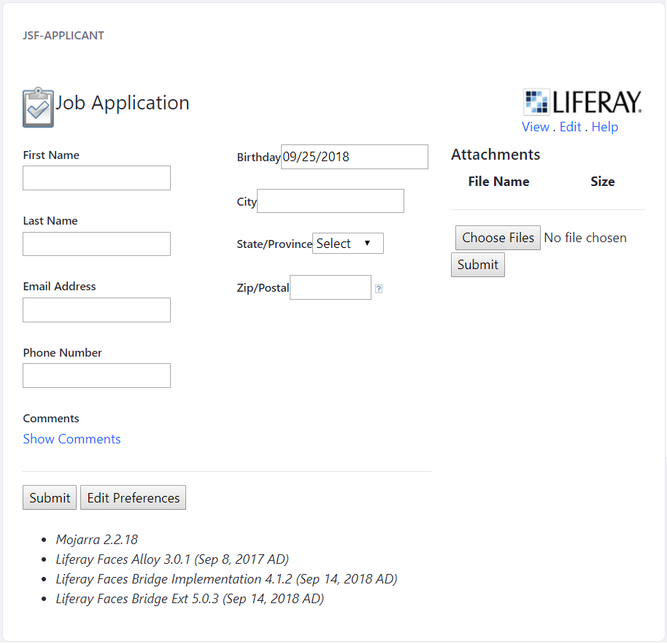Click the Mojarra 2.2.18 list item
Image resolution: width=667 pixels, height=644 pixels.
[x=97, y=540]
